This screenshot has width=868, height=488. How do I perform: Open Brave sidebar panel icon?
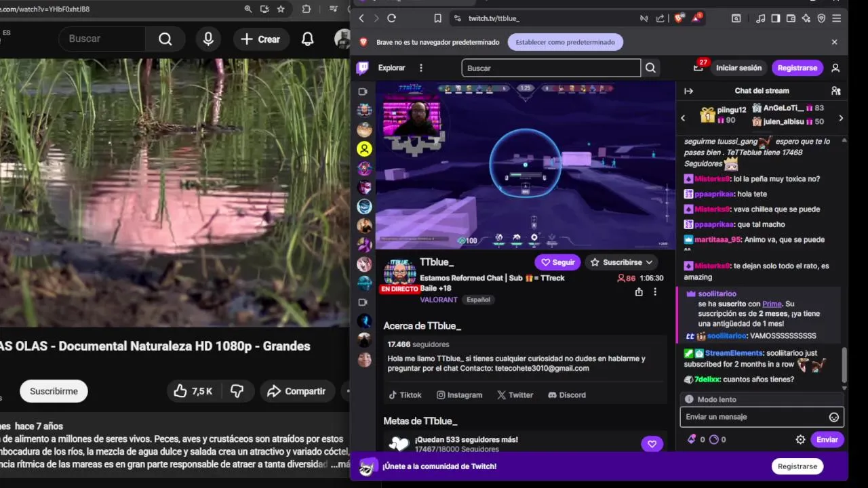(776, 18)
